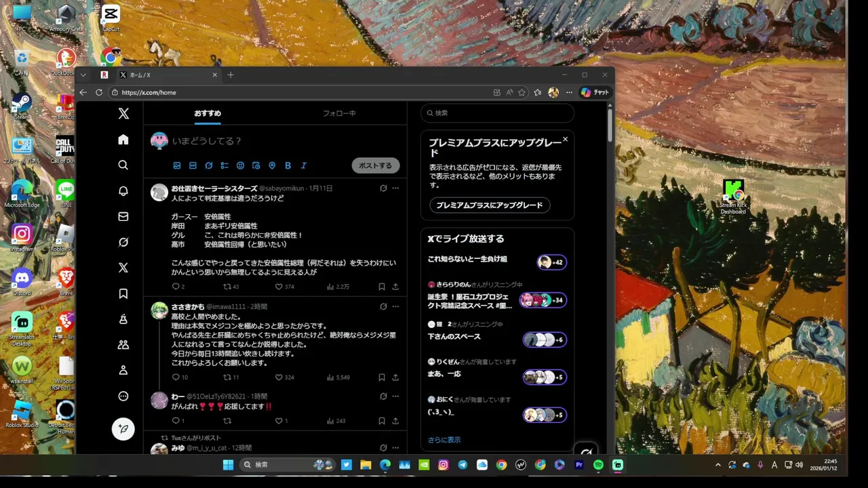Share the ささきかち post

click(x=395, y=378)
